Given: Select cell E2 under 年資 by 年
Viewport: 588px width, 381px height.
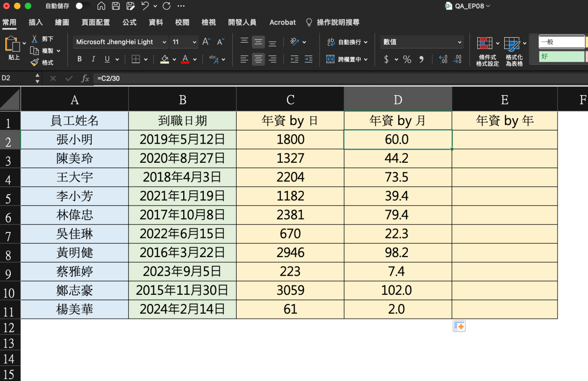Looking at the screenshot, I should point(504,140).
